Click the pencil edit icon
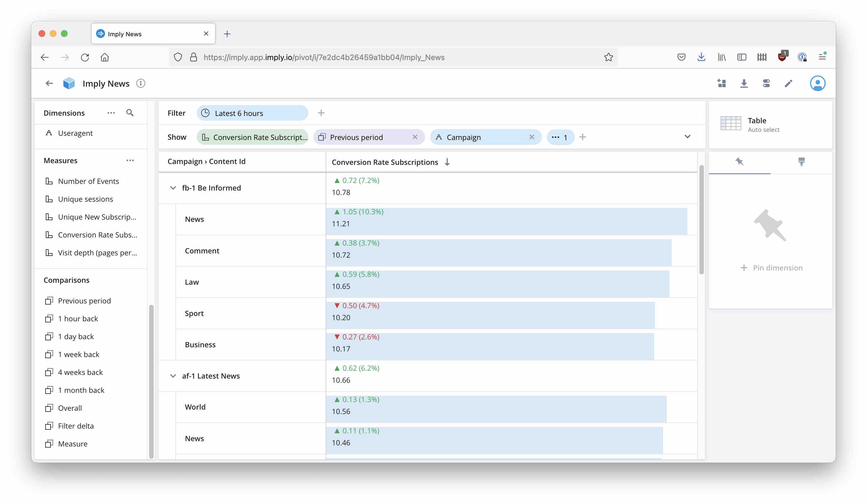Screen dimensions: 867x504 (789, 83)
